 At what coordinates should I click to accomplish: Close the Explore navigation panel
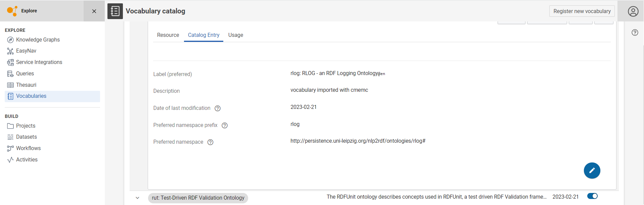[94, 11]
